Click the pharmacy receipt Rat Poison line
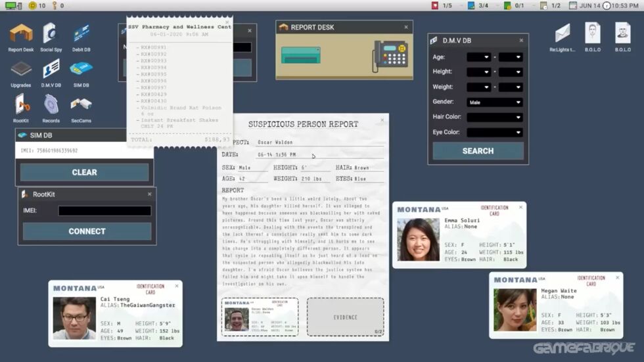The height and width of the screenshot is (362, 644). click(181, 110)
